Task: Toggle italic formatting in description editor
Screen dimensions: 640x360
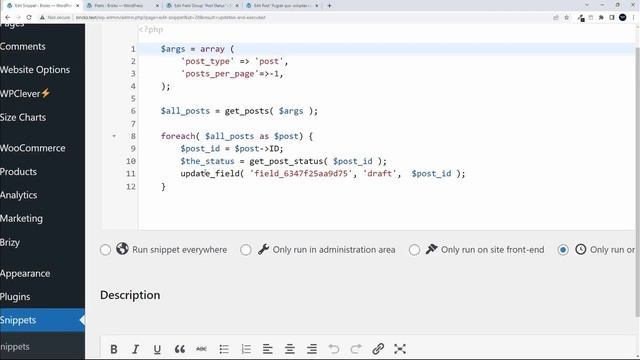Action: point(135,349)
